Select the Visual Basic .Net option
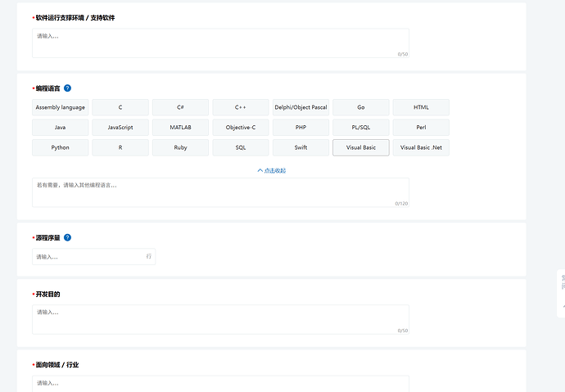 coord(421,147)
